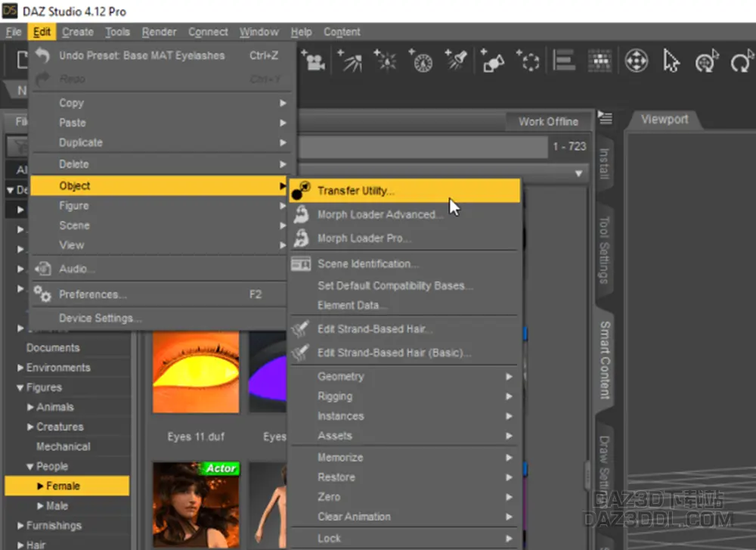Click the Edit Strand-Based Hair (Basic) icon
Screen dimensions: 756x550
[x=300, y=353]
